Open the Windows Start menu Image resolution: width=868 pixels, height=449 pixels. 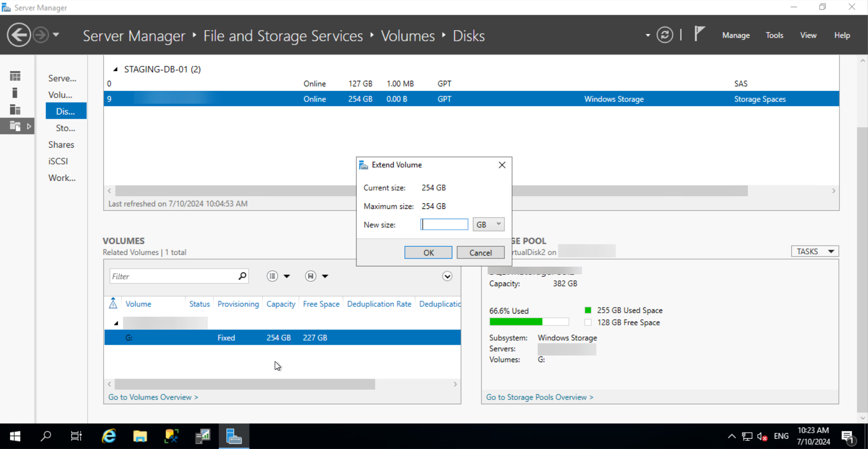[15, 436]
